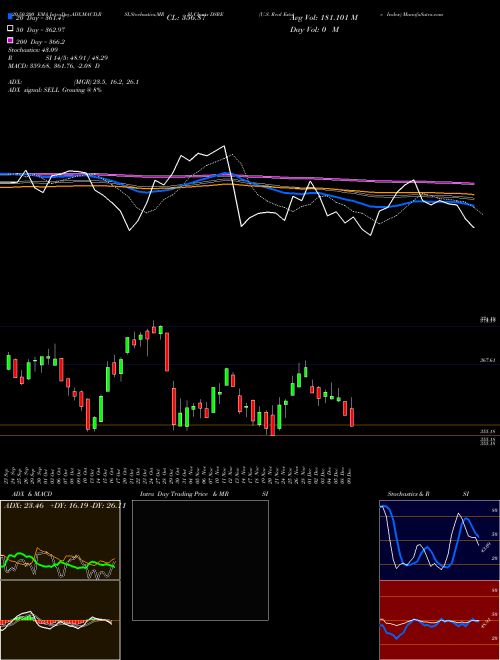The width and height of the screenshot is (500, 660).
Task: Select the '50 Day = 362.97' legend text
Action: coord(41,29)
